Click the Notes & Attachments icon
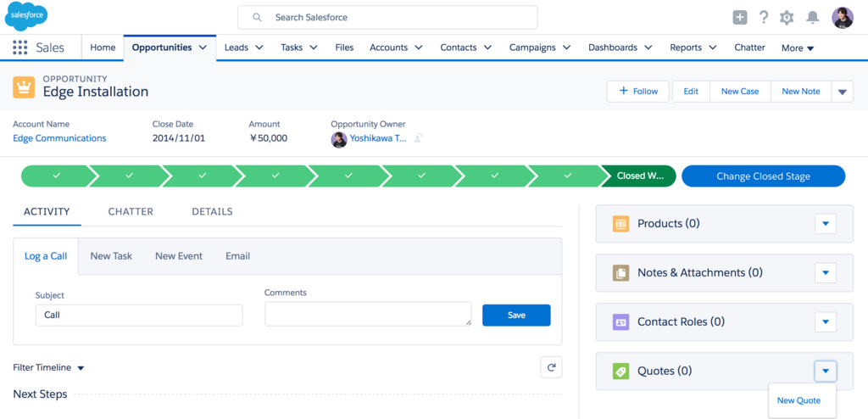The width and height of the screenshot is (868, 419). pyautogui.click(x=621, y=272)
